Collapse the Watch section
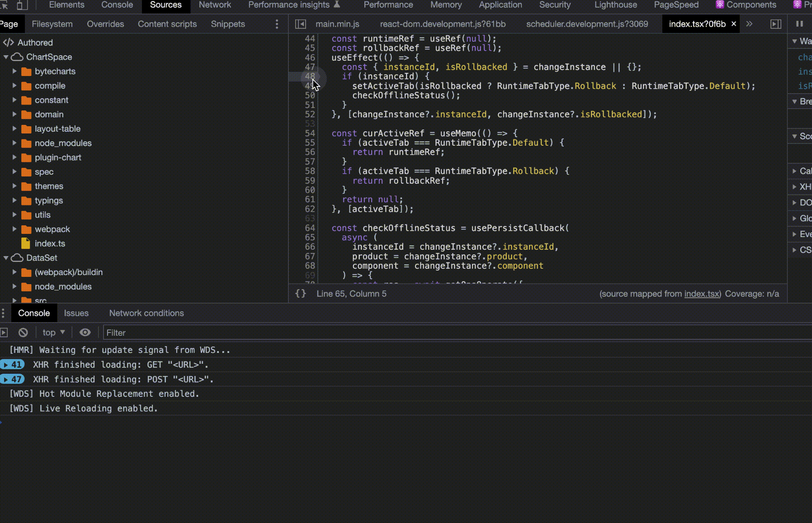 coord(794,41)
